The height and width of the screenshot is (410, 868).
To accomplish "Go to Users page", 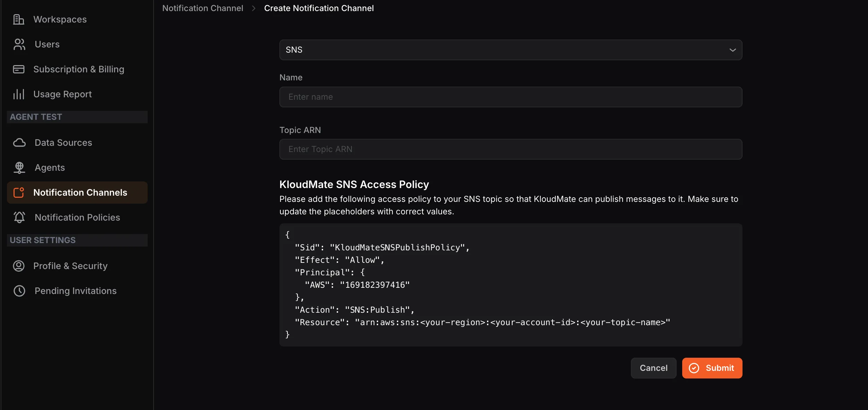I will pos(77,44).
